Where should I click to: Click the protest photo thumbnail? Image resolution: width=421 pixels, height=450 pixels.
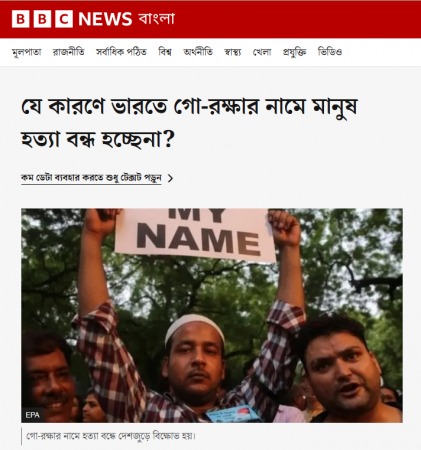tap(212, 315)
